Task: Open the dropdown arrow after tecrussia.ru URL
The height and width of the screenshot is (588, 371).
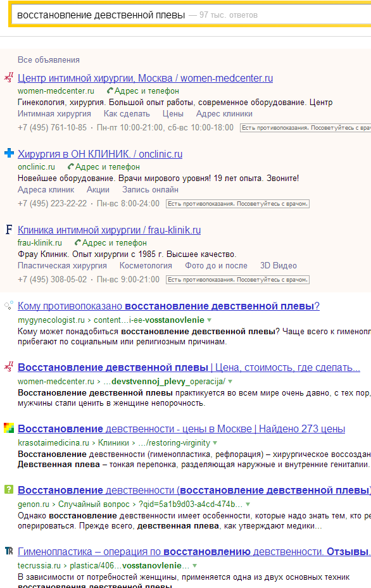Action: (x=195, y=566)
